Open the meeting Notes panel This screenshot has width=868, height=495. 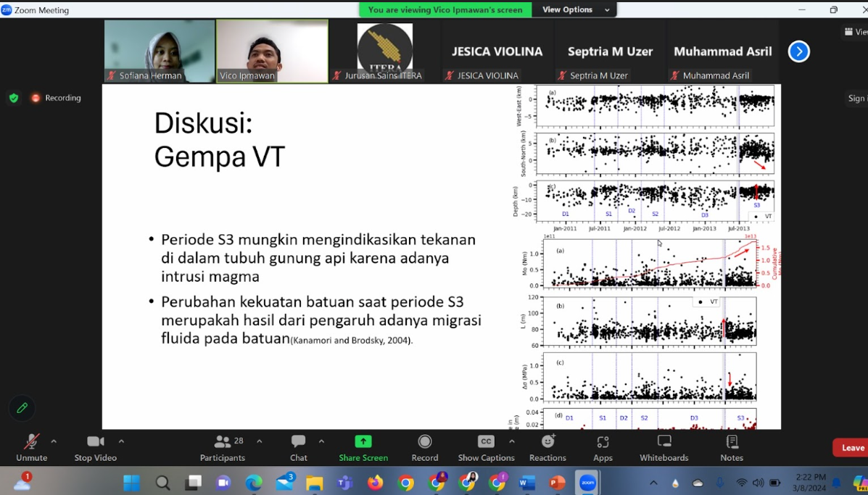tap(731, 447)
